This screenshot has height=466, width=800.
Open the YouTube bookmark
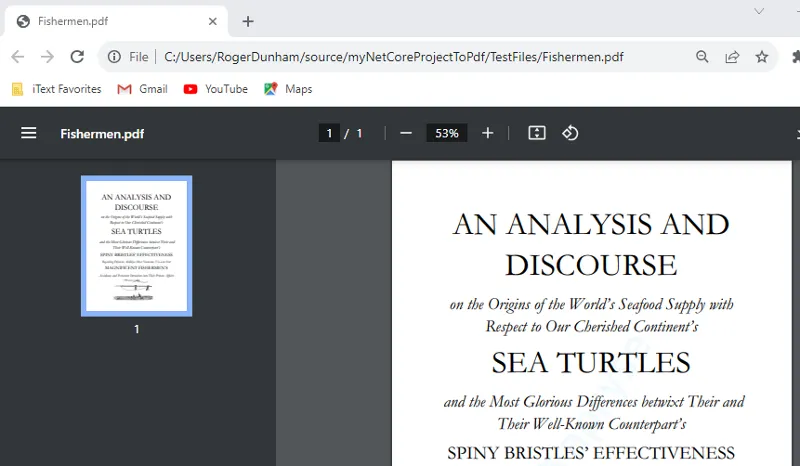pos(216,89)
